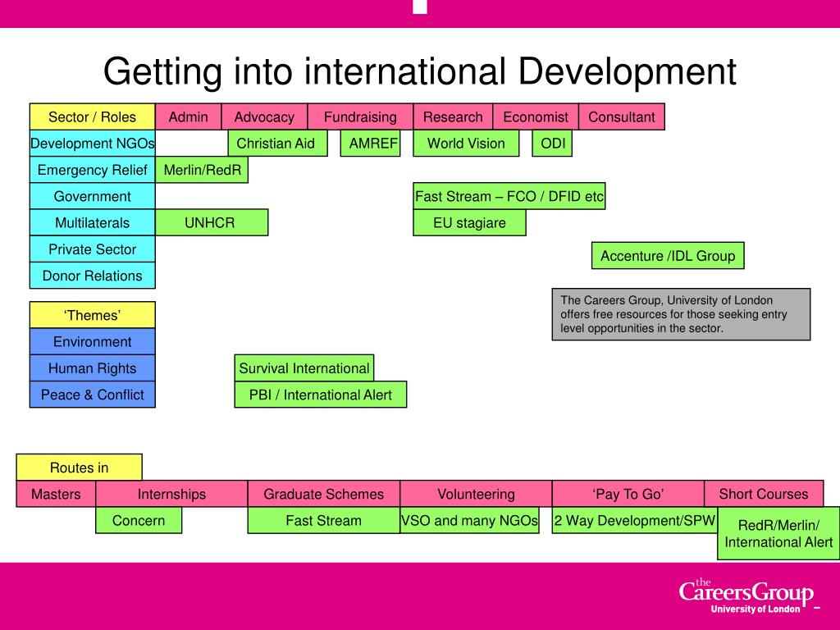The width and height of the screenshot is (840, 630).
Task: Select the 'Private Sector' box
Action: click(92, 249)
